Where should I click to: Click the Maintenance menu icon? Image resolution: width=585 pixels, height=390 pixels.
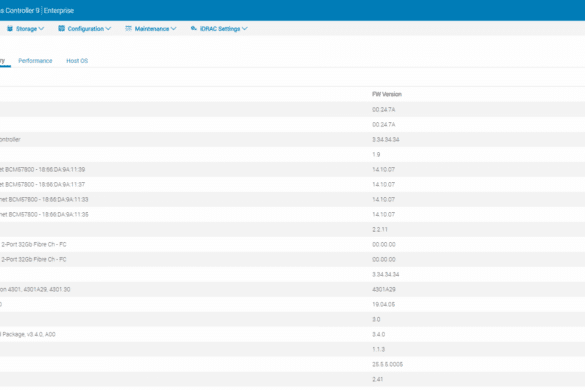[x=128, y=28]
